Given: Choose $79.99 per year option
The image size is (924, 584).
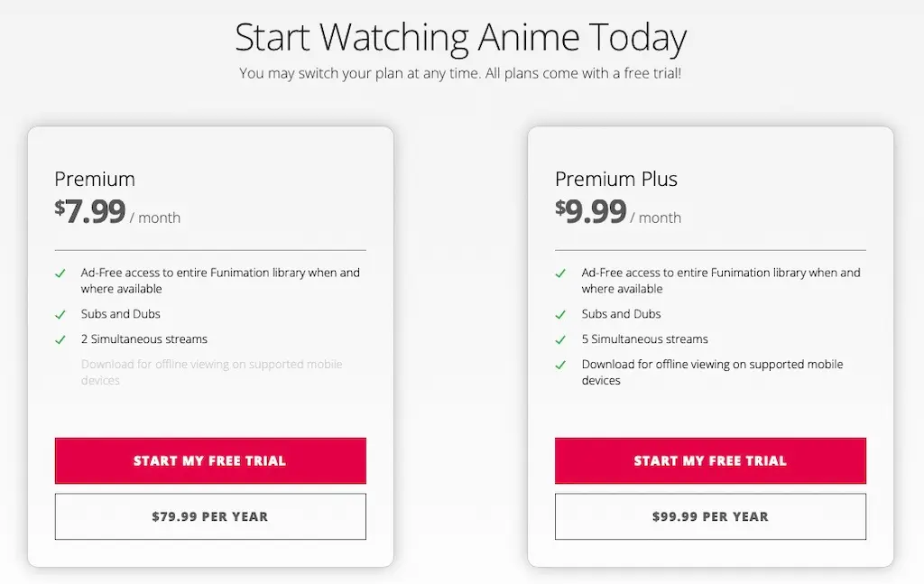Looking at the screenshot, I should pyautogui.click(x=210, y=516).
